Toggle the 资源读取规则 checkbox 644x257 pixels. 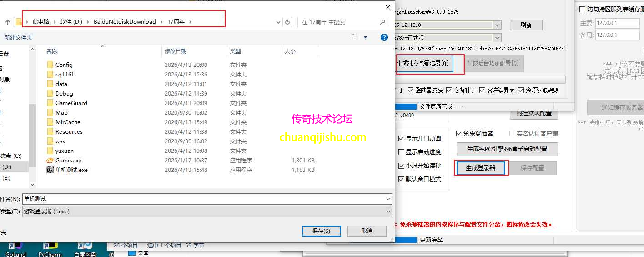pyautogui.click(x=521, y=90)
